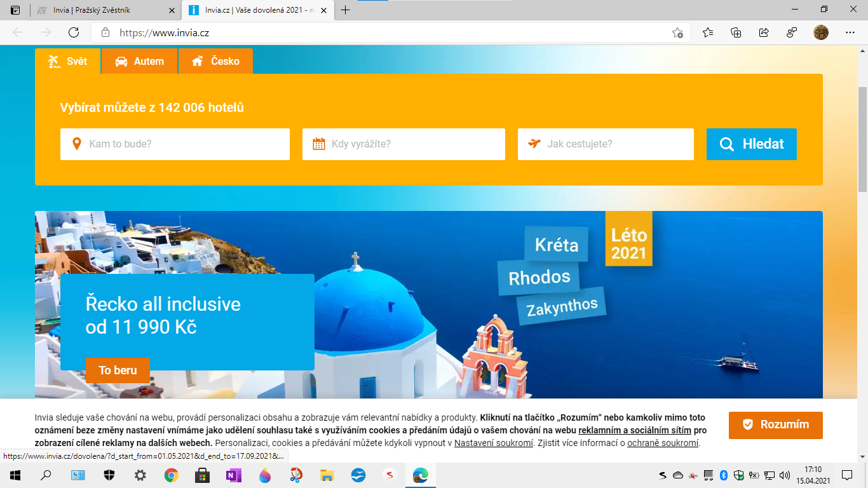Click inside the "Kam to bude?" input field

point(175,144)
